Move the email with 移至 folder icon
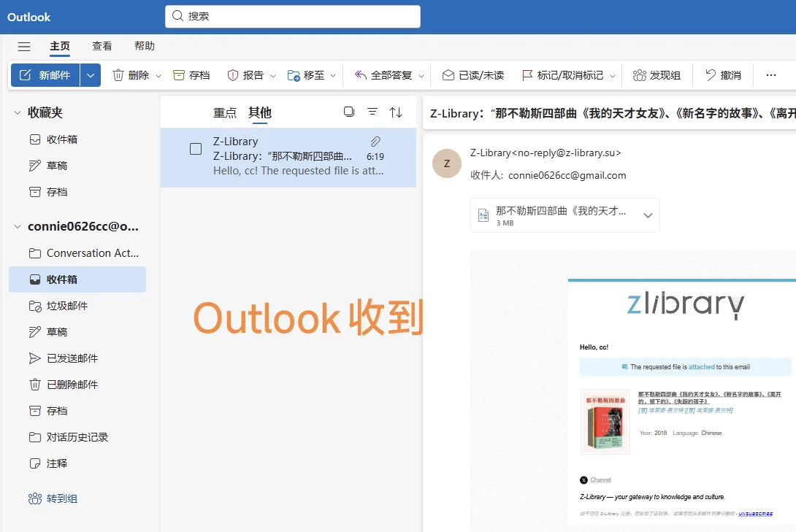 [305, 75]
